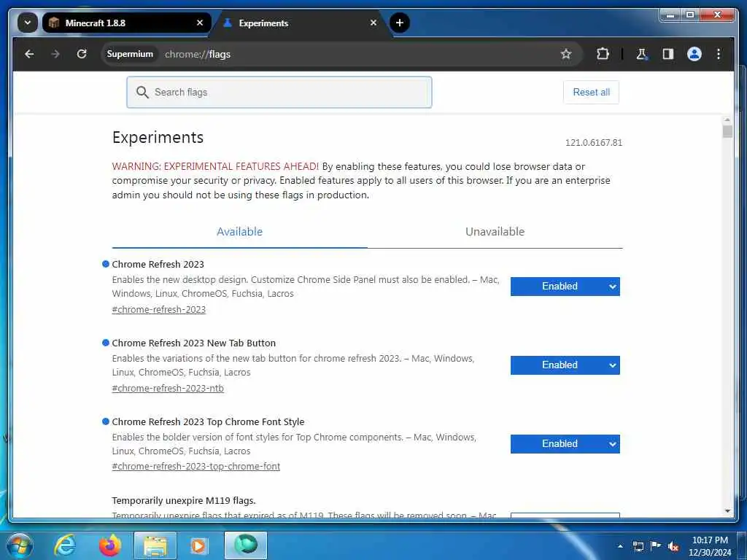The width and height of the screenshot is (747, 560).
Task: Open Chrome Refresh 2023 Enabled dropdown
Action: coord(565,286)
